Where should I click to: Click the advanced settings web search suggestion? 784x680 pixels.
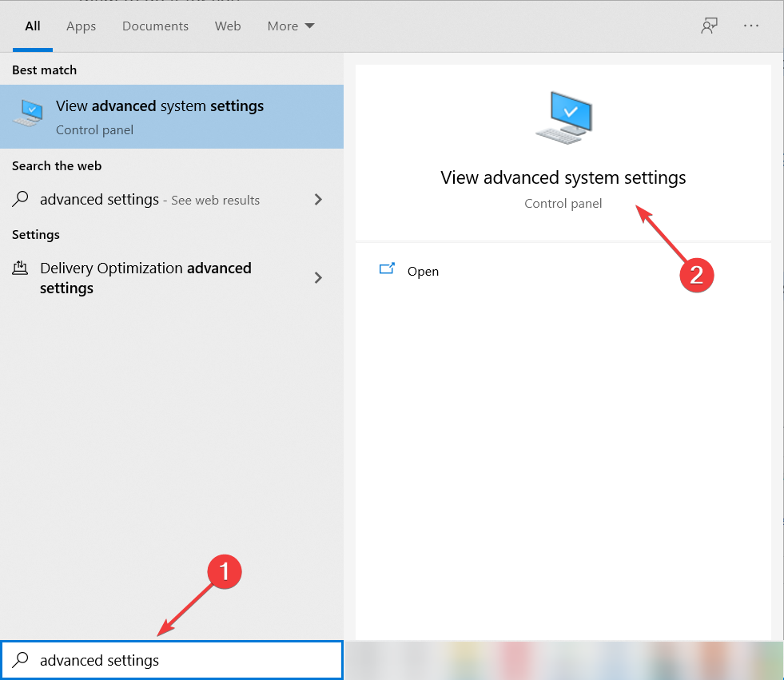[x=172, y=200]
